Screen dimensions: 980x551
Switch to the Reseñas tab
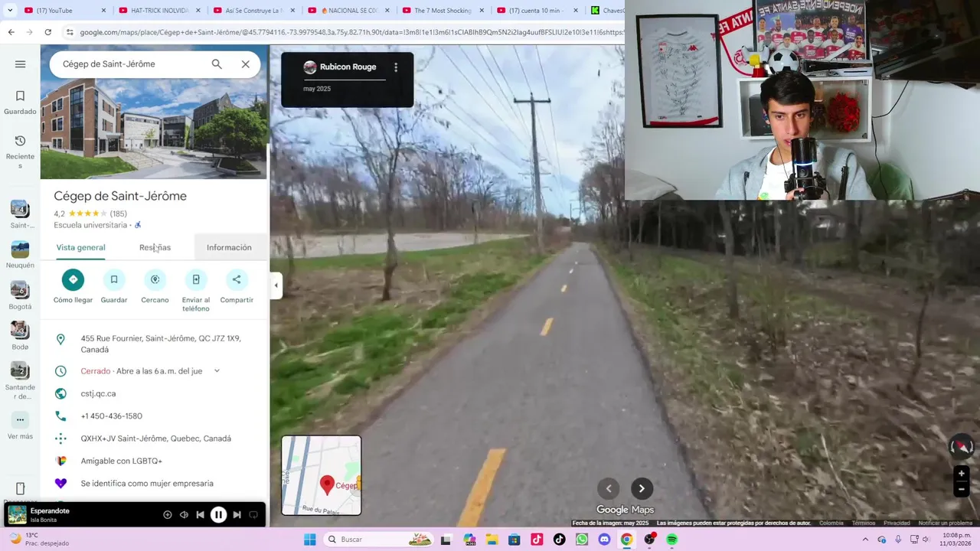(x=155, y=247)
